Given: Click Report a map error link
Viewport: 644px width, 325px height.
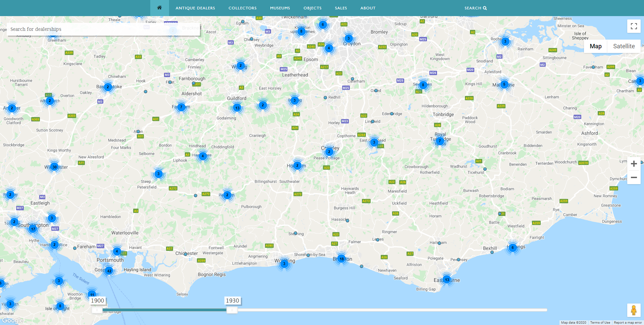Looking at the screenshot, I should pyautogui.click(x=628, y=323).
